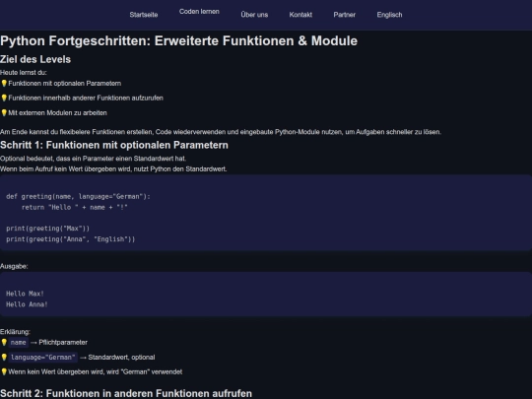Image resolution: width=532 pixels, height=399 pixels.
Task: Click the 'Erklärung:' label
Action: pyautogui.click(x=15, y=332)
